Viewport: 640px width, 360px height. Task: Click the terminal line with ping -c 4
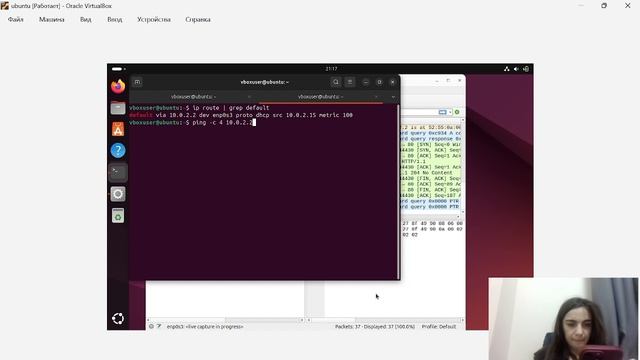coord(192,122)
